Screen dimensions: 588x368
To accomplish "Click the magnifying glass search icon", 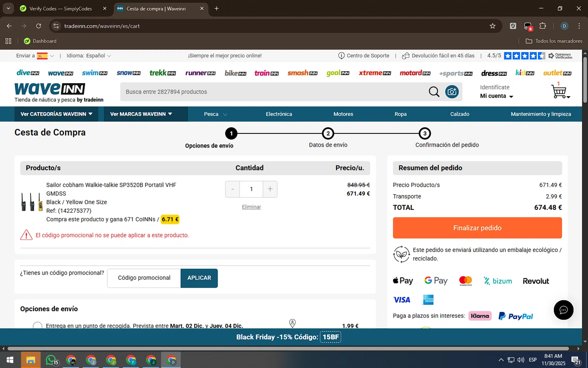I will click(434, 92).
